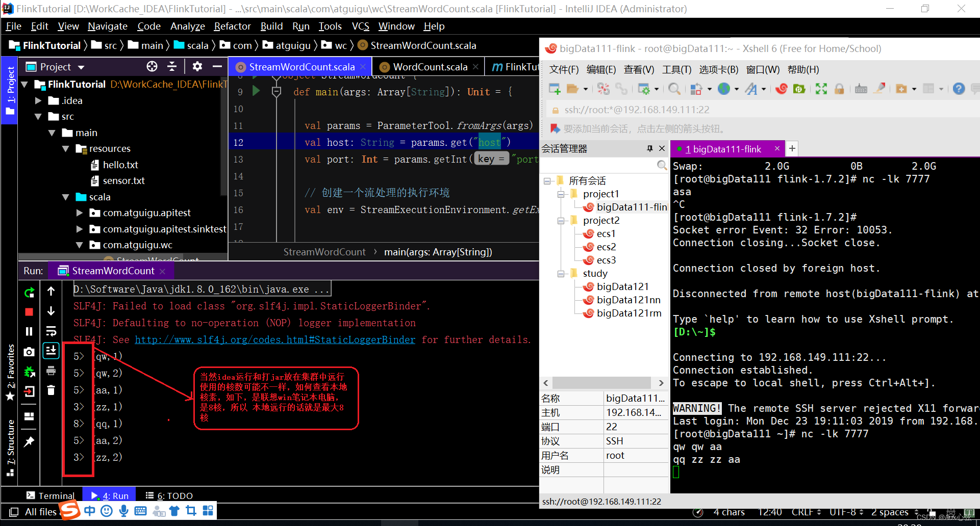The height and width of the screenshot is (526, 980).
Task: Open the Refactor menu
Action: pos(232,26)
